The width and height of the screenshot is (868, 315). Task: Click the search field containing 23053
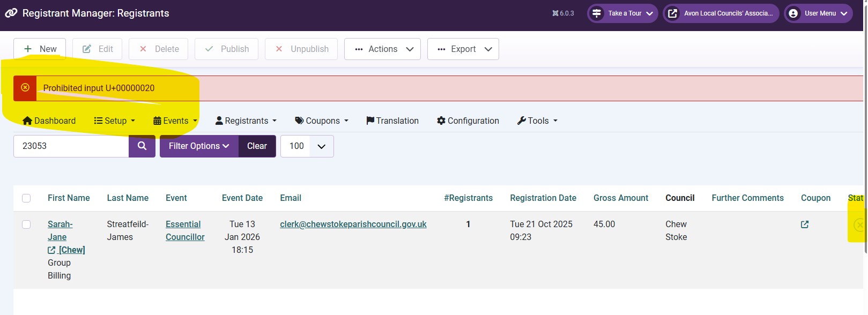coord(71,146)
